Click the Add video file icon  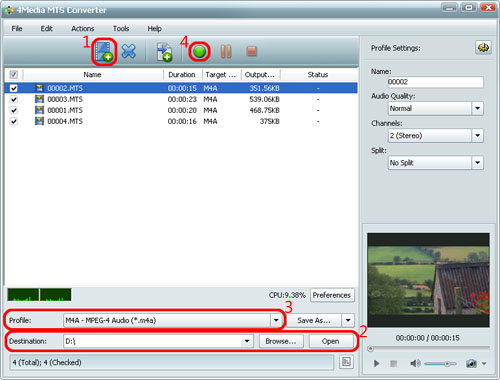click(104, 52)
